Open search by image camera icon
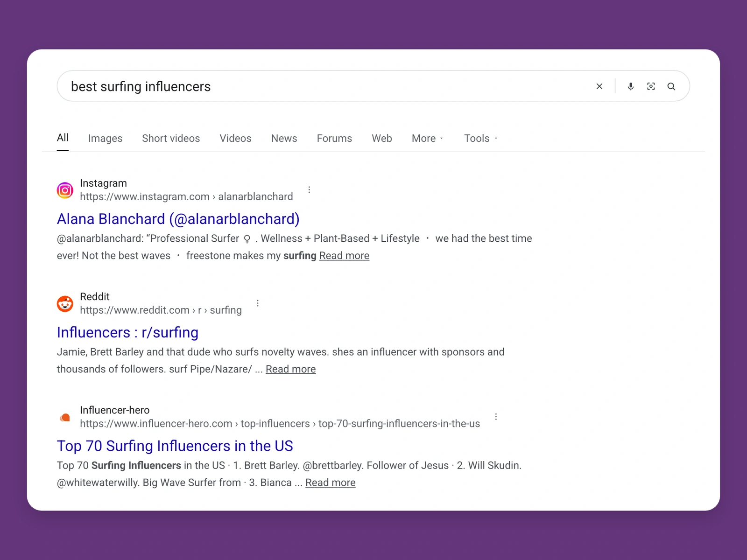Screen dimensions: 747x560 coord(651,86)
